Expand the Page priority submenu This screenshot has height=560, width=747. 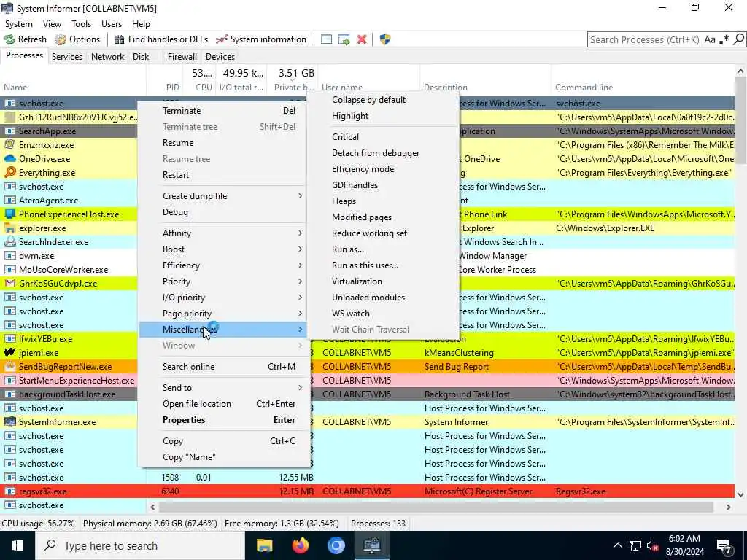(223, 314)
